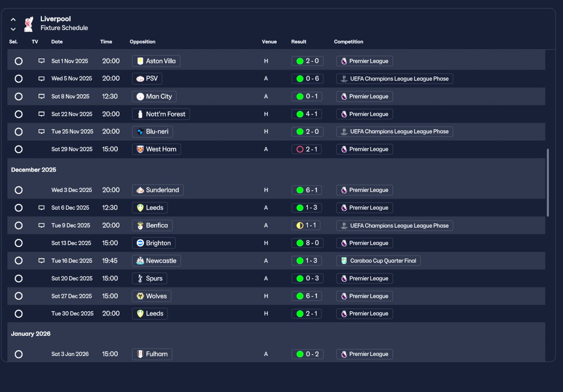Open the West Ham opposition button
Viewport: 563px width, 392px height.
coord(156,149)
